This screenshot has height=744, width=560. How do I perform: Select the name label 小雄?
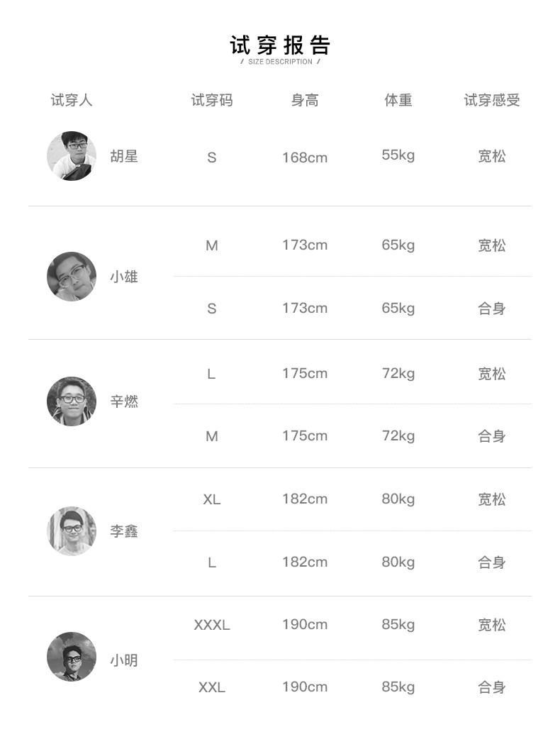124,277
